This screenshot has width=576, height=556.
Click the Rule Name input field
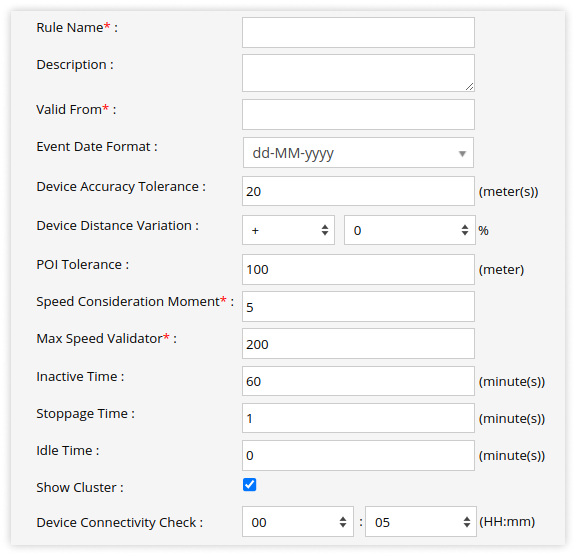pyautogui.click(x=358, y=32)
